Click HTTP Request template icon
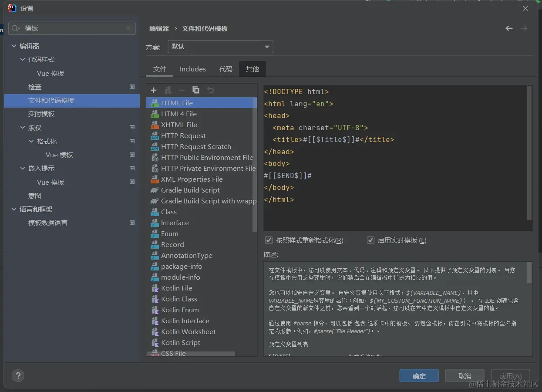Screen dimensions: 542x392 click(154, 136)
